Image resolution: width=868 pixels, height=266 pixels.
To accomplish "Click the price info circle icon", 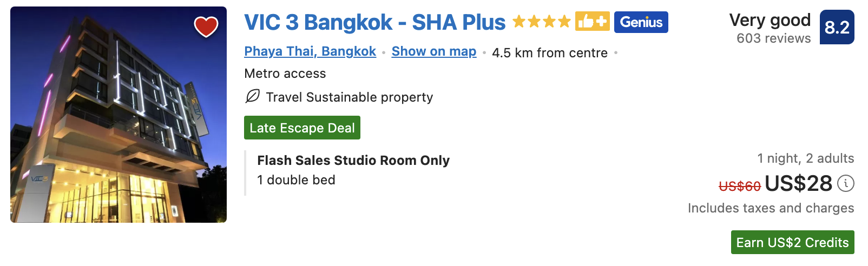I will (846, 184).
